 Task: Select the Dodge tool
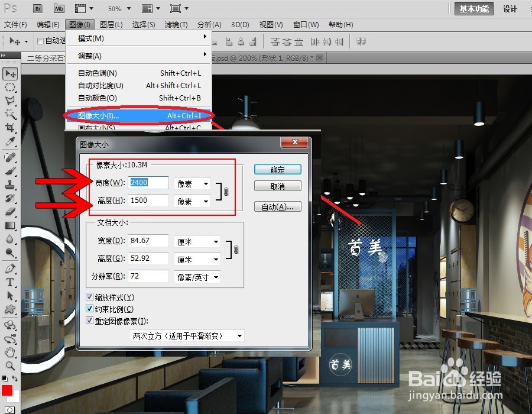coord(10,253)
